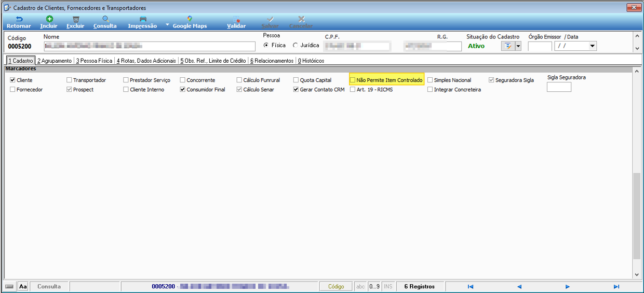Image resolution: width=644 pixels, height=293 pixels.
Task: Enable the Simples Nacional checkbox
Action: coord(430,80)
